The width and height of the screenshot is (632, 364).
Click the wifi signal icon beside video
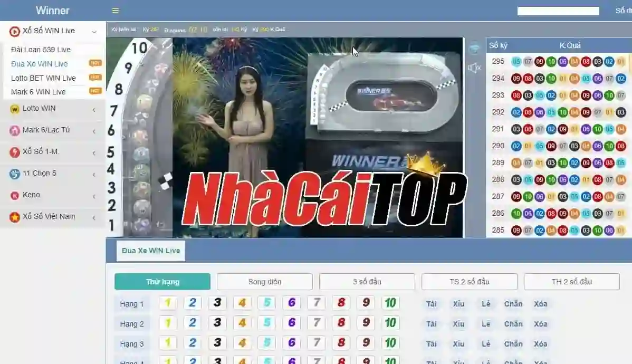(x=474, y=49)
